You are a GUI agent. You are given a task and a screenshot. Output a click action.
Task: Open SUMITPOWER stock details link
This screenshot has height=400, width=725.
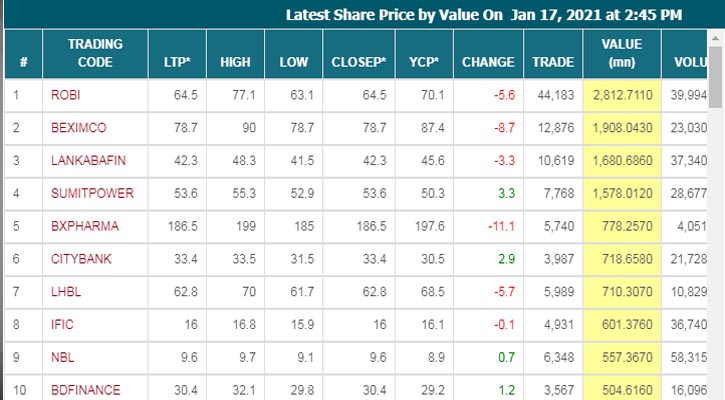pyautogui.click(x=88, y=193)
